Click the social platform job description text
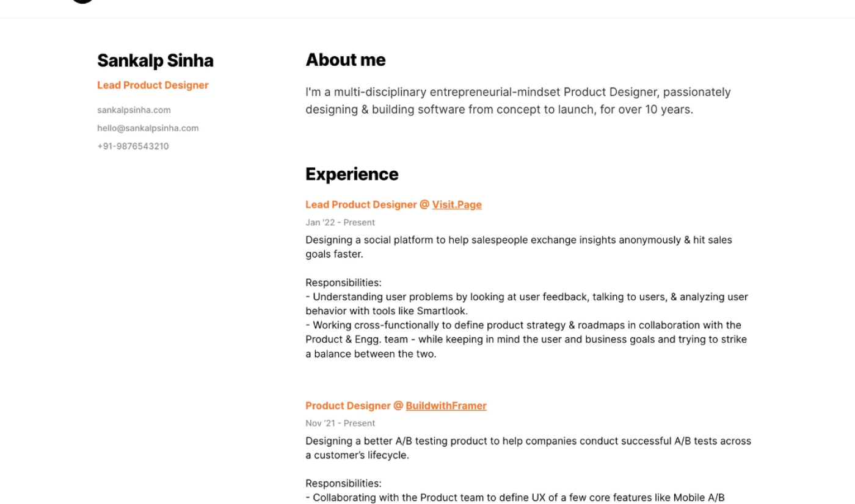This screenshot has height=504, width=855. click(x=518, y=247)
